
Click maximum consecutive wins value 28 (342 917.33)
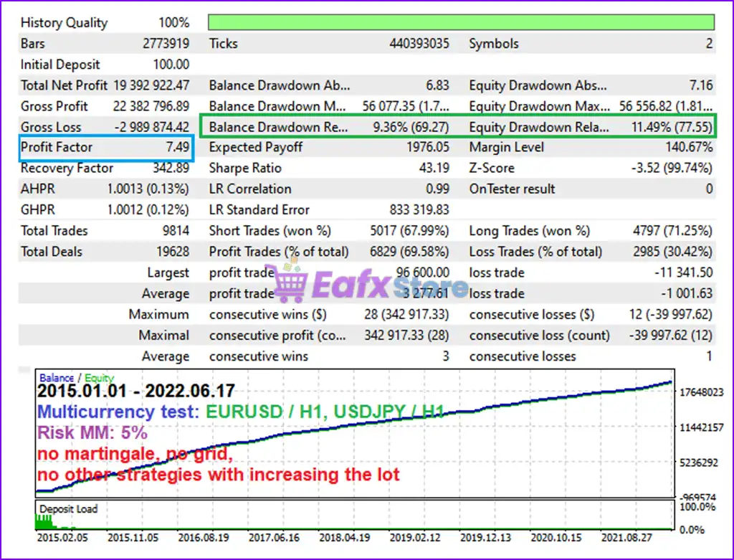[x=407, y=314]
